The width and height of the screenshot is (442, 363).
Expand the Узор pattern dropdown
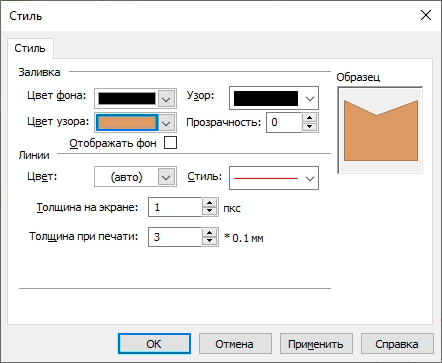[x=310, y=98]
